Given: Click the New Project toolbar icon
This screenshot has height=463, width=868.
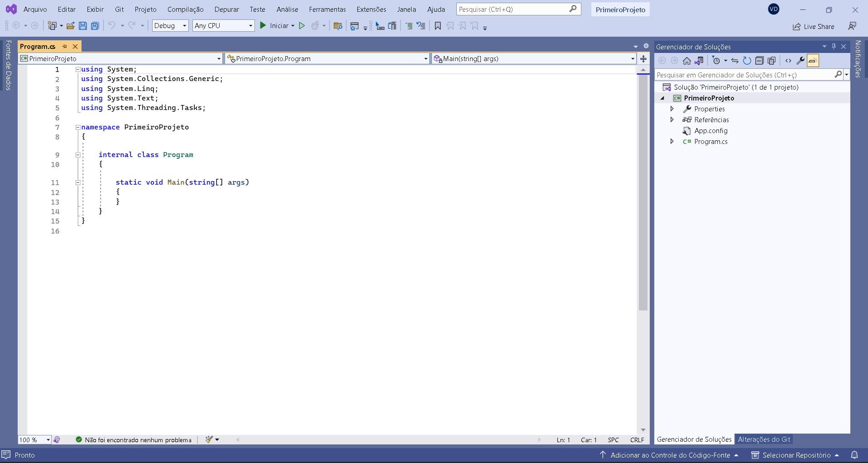Looking at the screenshot, I should 53,26.
